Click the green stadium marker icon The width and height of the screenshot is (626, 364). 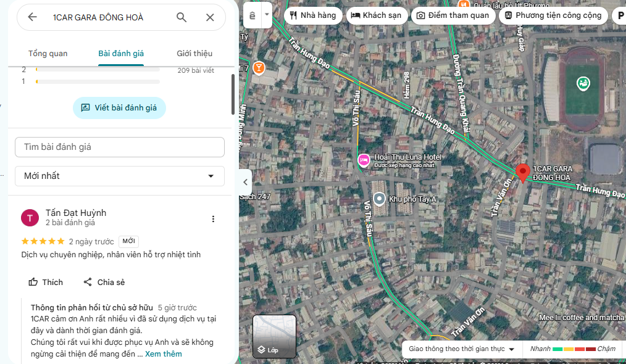583,83
